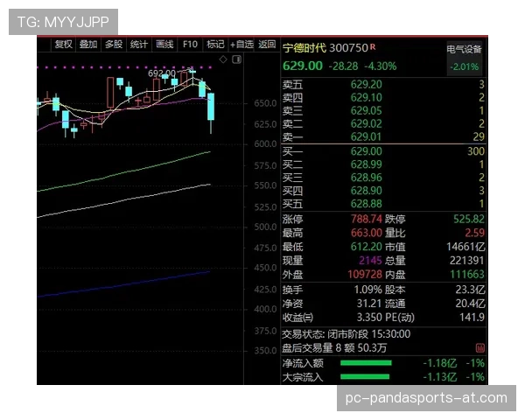Click 内盘 value 111663

click(467, 274)
